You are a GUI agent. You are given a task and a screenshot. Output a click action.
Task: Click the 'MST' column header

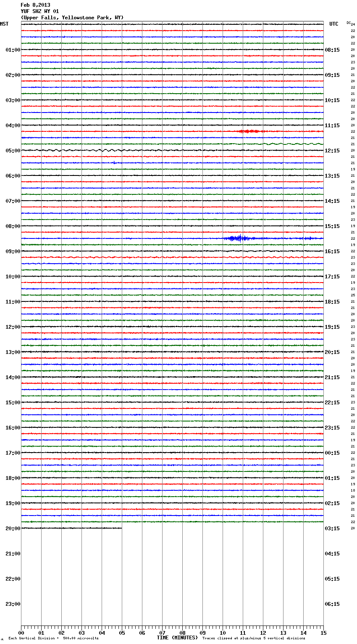tap(4, 24)
